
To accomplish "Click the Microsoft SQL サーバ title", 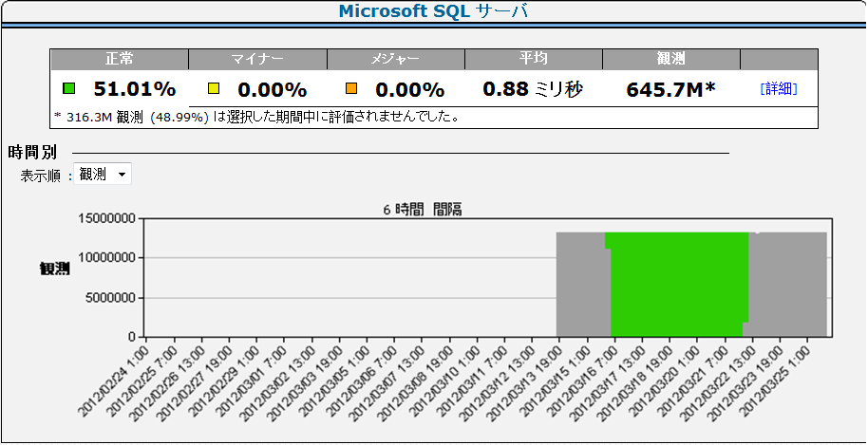I will (x=433, y=12).
